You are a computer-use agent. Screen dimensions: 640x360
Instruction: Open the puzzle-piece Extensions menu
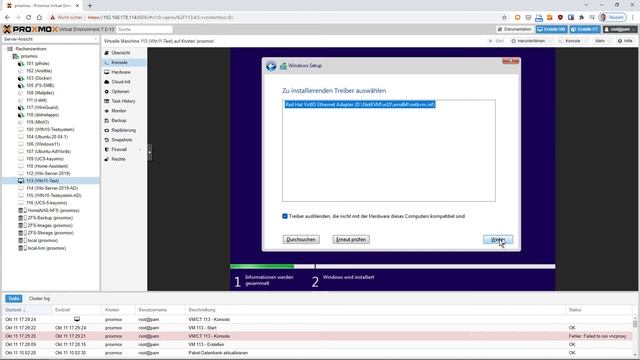[581, 18]
